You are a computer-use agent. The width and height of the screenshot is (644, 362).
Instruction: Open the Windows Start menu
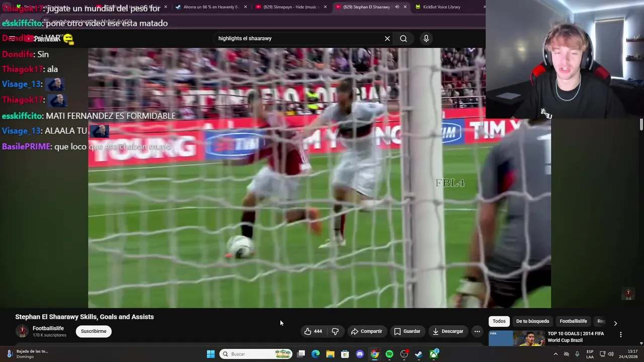[x=211, y=354]
